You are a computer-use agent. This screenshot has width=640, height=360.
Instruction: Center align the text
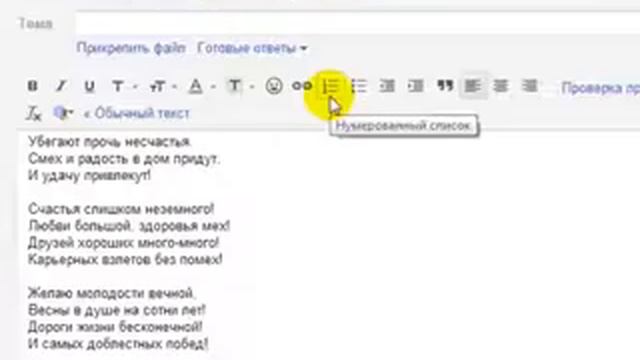pos(501,86)
